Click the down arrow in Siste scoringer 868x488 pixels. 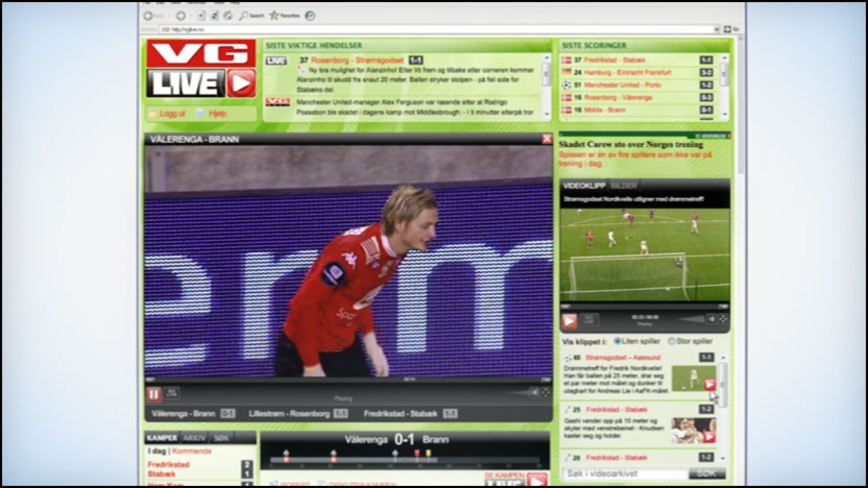click(x=724, y=114)
